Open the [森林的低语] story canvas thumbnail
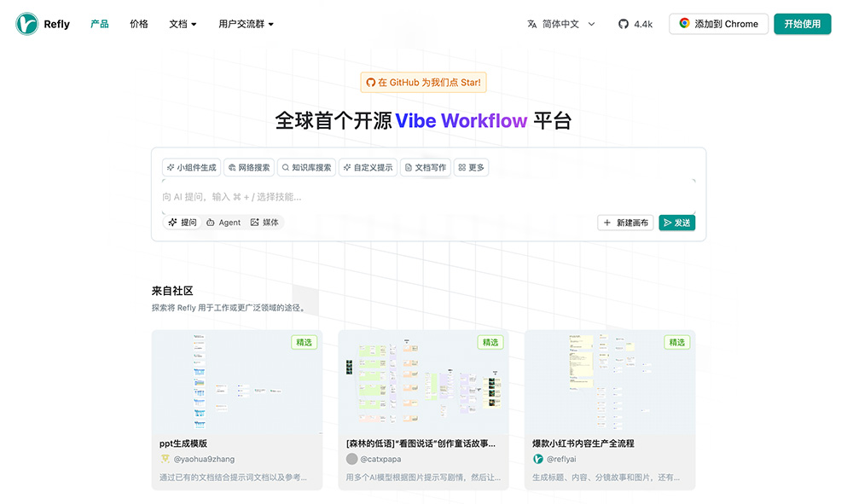The image size is (853, 504). [x=423, y=382]
